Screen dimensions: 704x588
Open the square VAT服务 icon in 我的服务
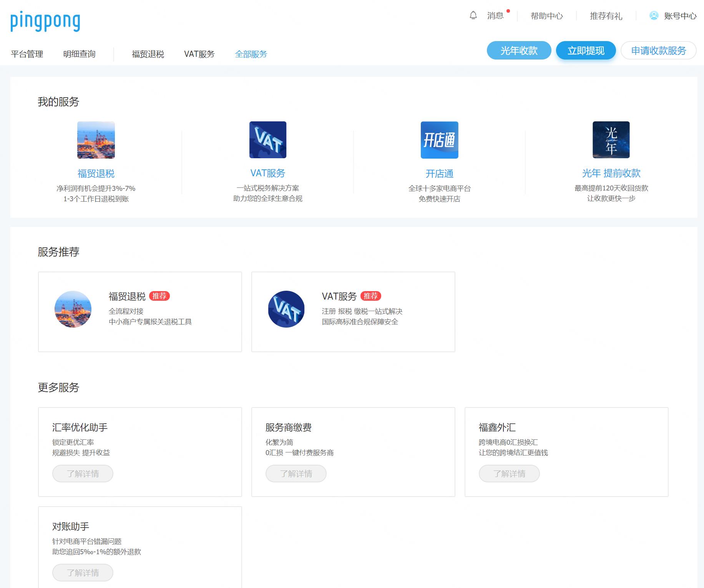[x=268, y=140]
